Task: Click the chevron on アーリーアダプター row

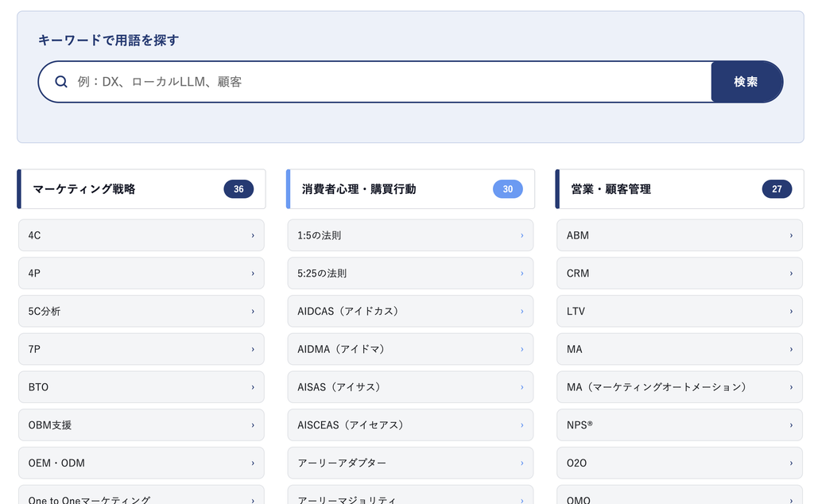Action: pyautogui.click(x=521, y=463)
